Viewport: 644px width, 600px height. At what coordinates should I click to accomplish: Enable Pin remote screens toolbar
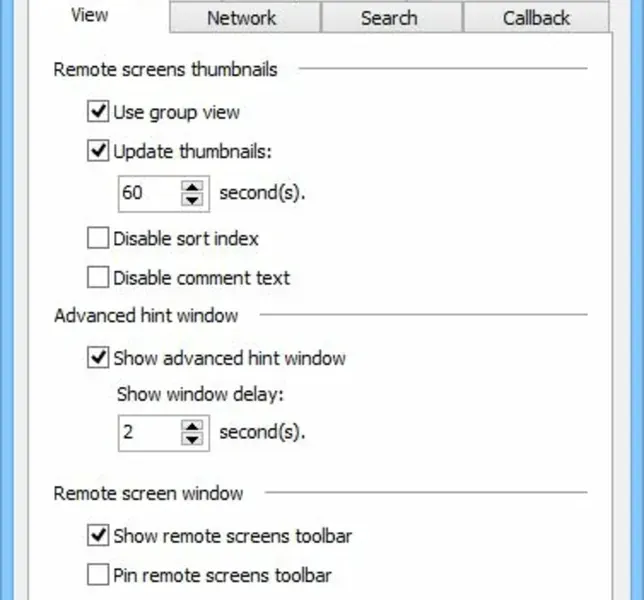[x=98, y=575]
